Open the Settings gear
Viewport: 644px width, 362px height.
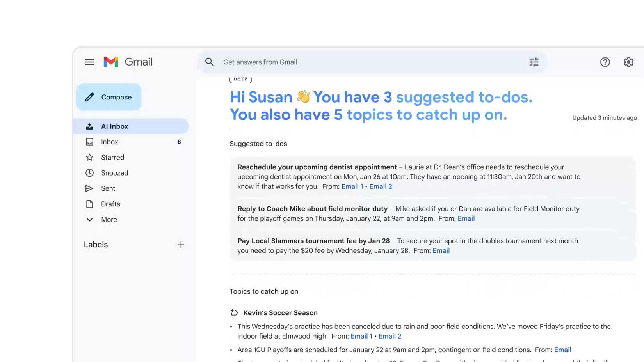click(x=628, y=62)
